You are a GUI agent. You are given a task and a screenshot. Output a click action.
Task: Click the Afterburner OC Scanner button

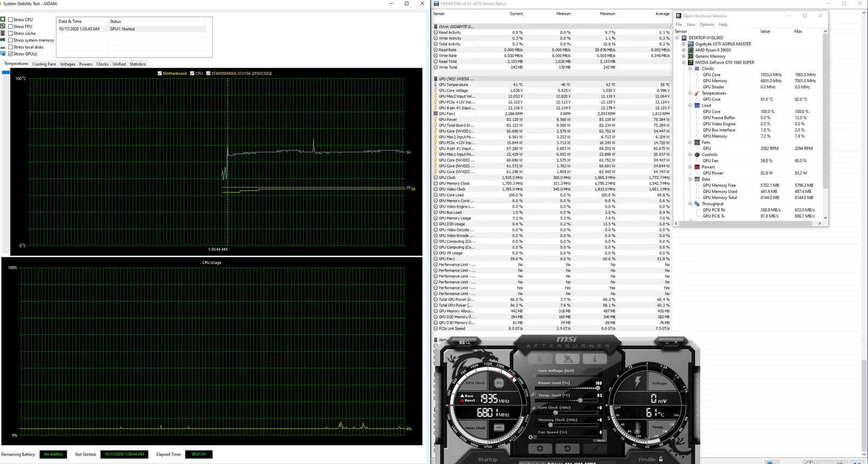pyautogui.click(x=465, y=342)
